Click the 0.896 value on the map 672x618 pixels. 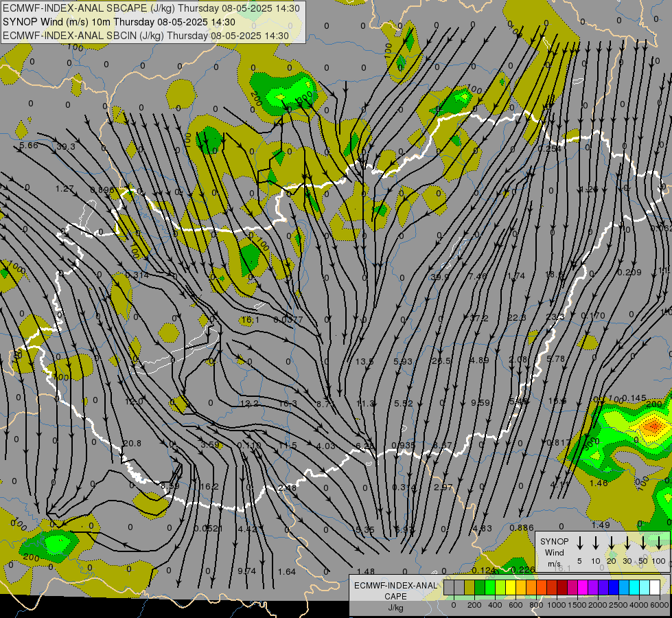coord(102,190)
